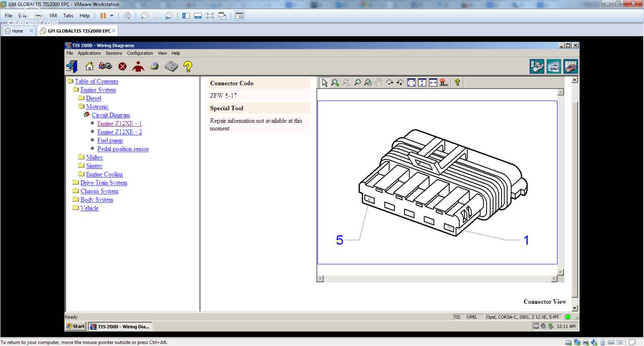The height and width of the screenshot is (346, 644).
Task: Open Engine Z12XE - 1 link
Action: 120,124
